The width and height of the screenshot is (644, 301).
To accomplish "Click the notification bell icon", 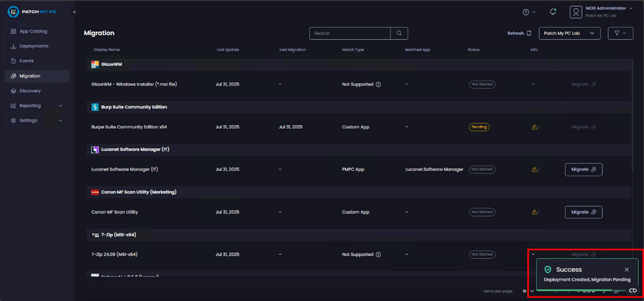I will (x=553, y=12).
